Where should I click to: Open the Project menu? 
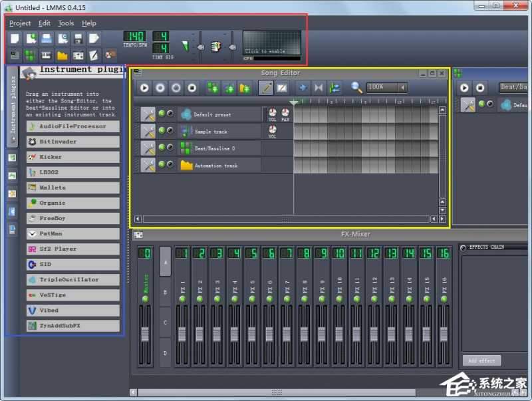[19, 23]
